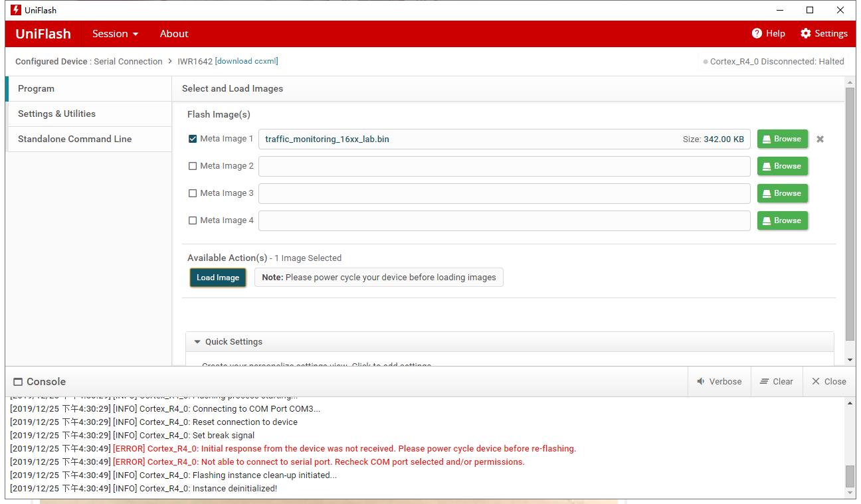Open Standalone Command Line tab
The image size is (861, 504).
click(88, 139)
